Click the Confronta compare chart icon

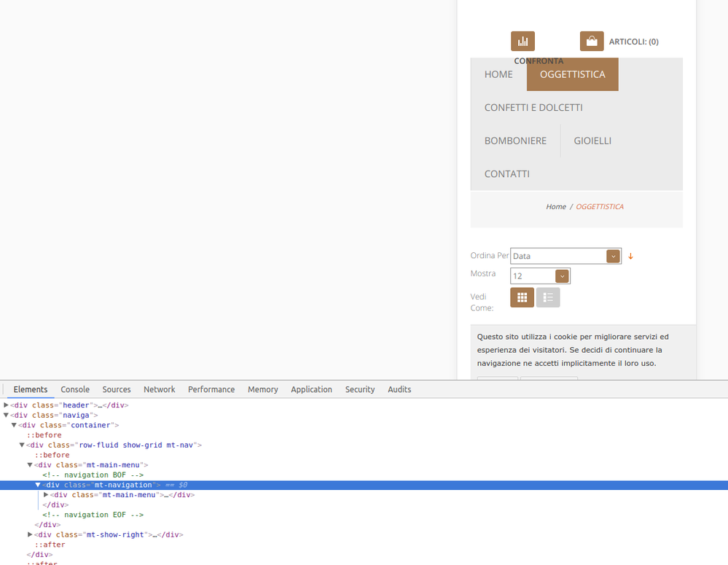coord(522,42)
